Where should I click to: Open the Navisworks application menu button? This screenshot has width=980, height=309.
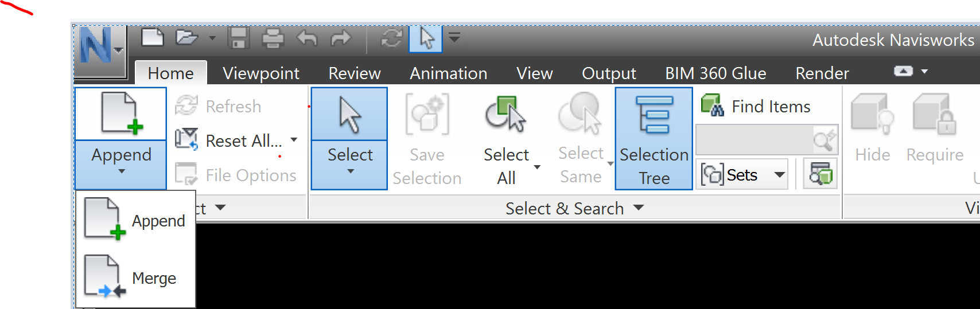point(100,50)
